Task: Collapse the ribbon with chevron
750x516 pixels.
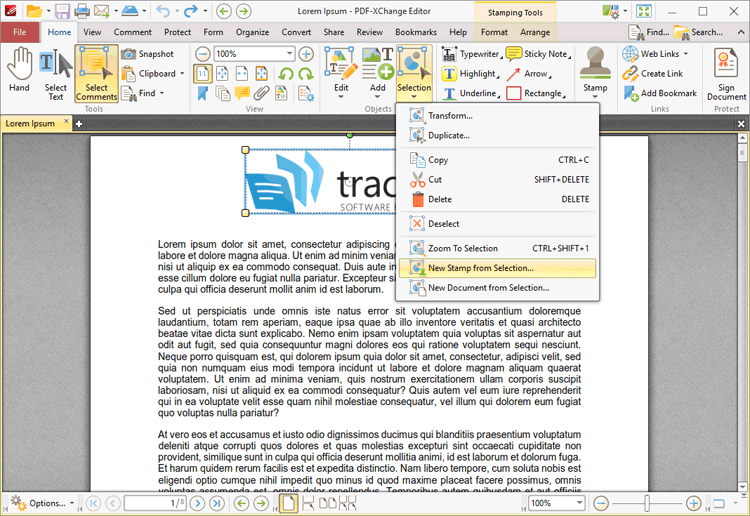Action: click(740, 32)
